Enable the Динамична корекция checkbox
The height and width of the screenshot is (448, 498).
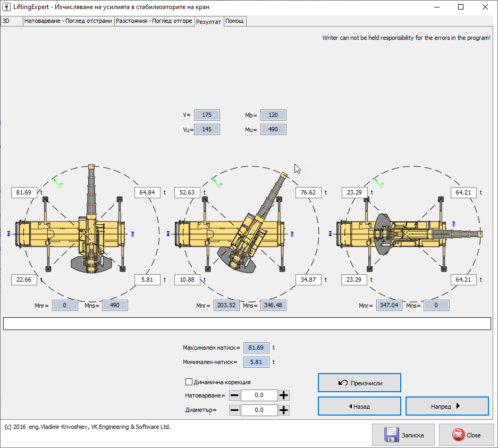click(189, 382)
